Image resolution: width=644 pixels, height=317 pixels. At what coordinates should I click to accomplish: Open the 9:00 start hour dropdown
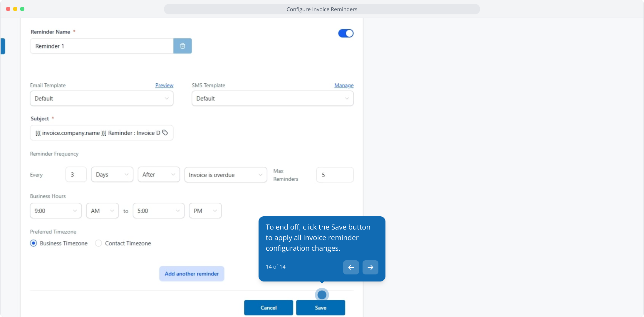point(56,211)
